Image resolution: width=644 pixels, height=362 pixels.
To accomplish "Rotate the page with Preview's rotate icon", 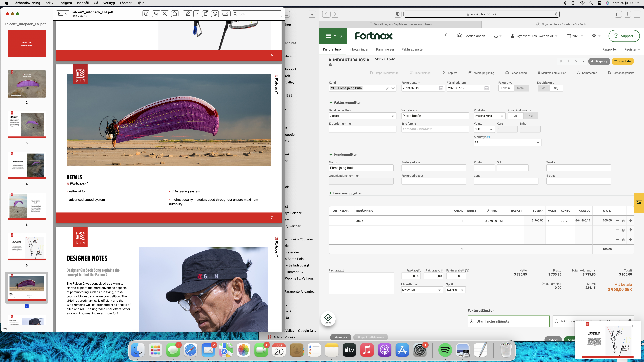I will pyautogui.click(x=206, y=14).
